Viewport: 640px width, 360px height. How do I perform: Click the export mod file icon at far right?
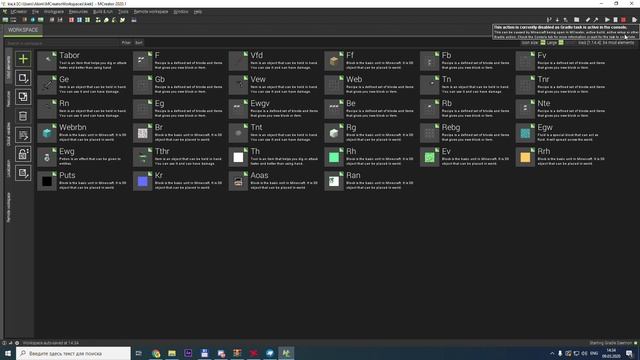pos(634,20)
